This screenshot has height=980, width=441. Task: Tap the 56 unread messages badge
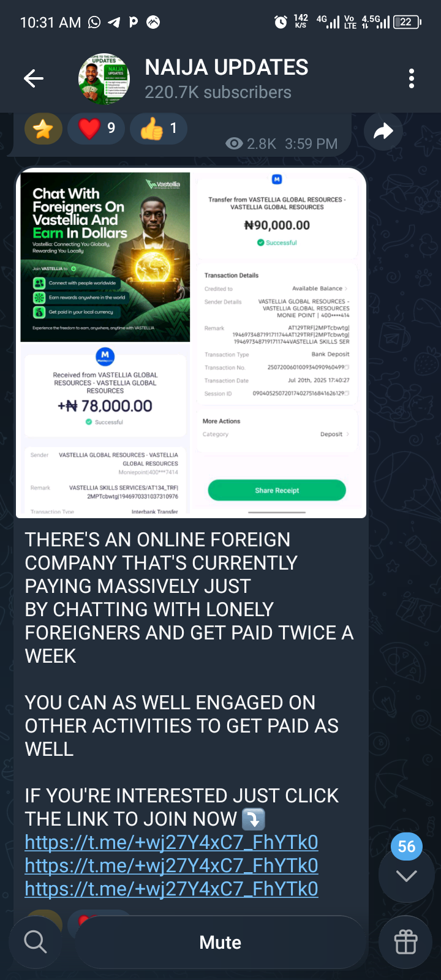pos(407,846)
